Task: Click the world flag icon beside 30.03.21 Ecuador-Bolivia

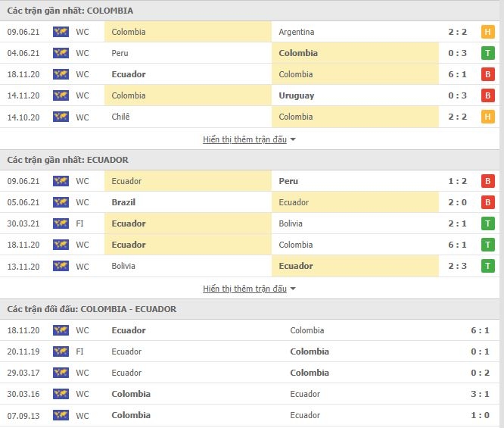Action: tap(61, 223)
